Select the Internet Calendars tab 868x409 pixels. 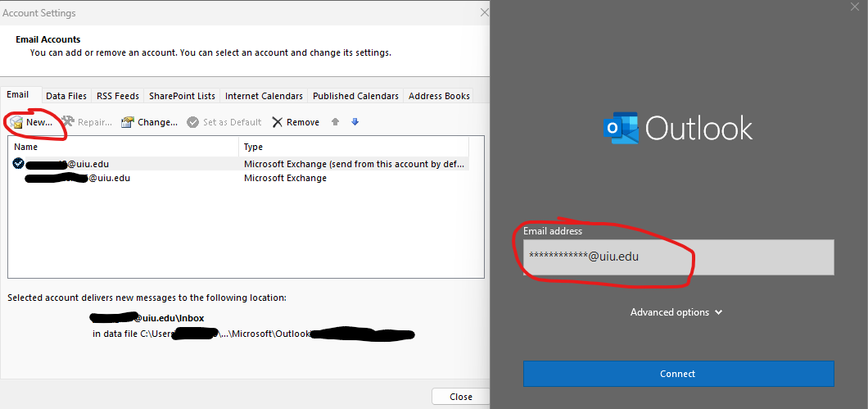(x=264, y=96)
